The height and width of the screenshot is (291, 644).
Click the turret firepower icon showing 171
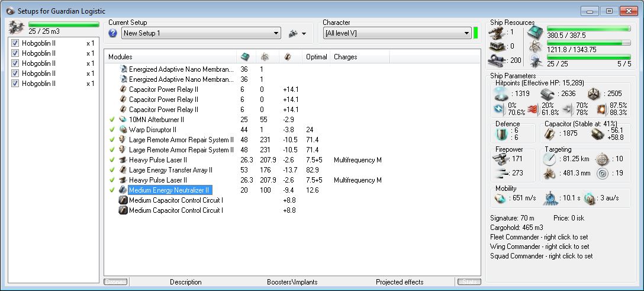tap(500, 159)
